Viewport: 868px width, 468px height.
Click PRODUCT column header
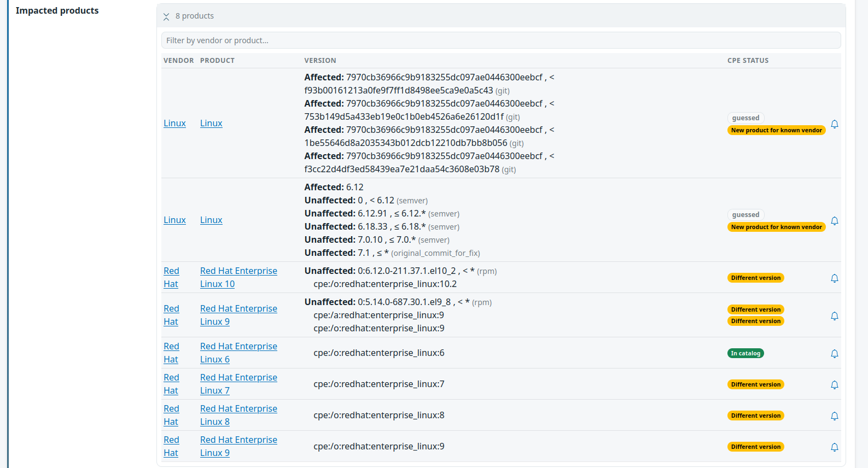(x=217, y=61)
